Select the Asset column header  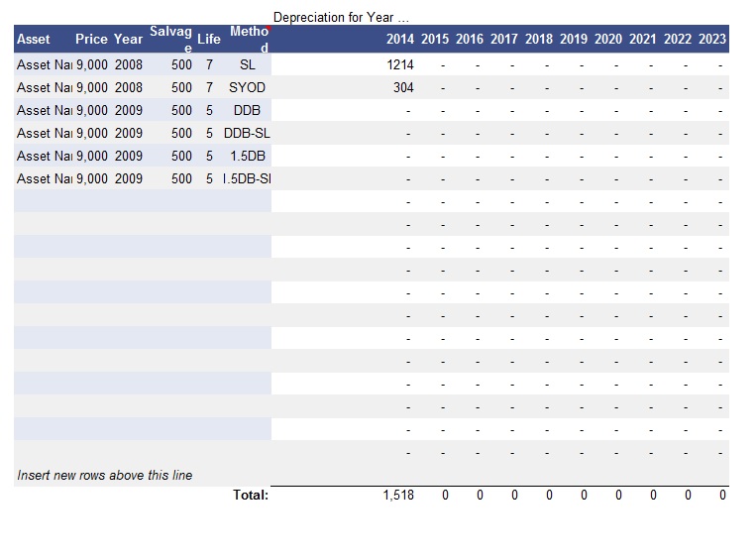(x=34, y=39)
